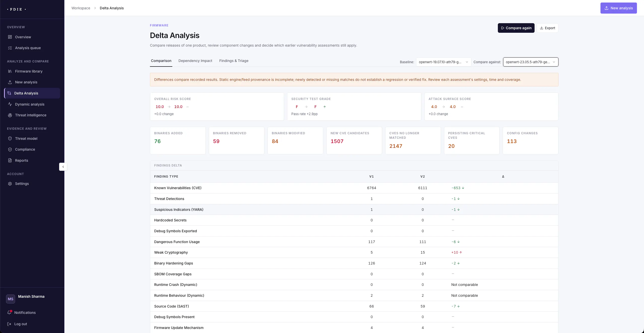Screen dimensions: 644x333
Task: Click the Binaries Modified count 84
Action: [x=275, y=141]
